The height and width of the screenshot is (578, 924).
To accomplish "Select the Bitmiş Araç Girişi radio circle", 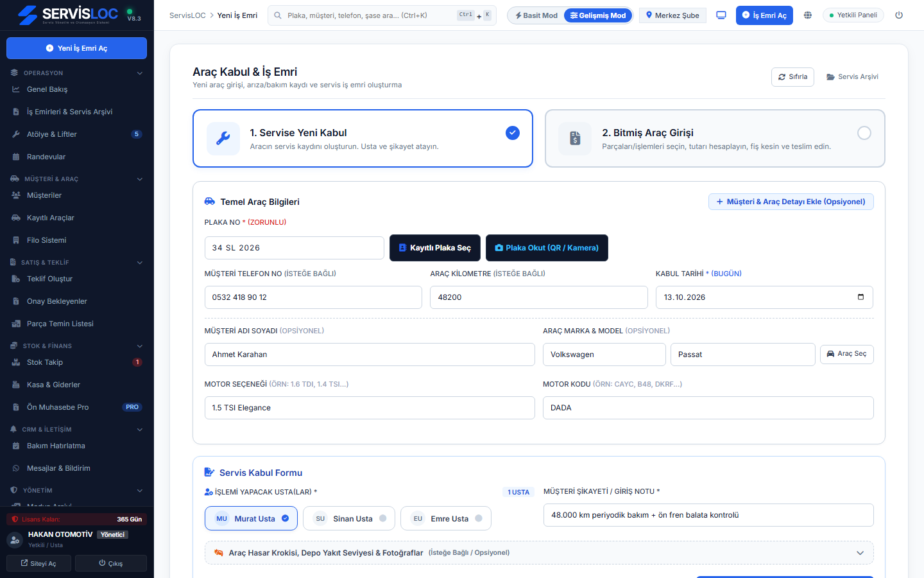I will pos(864,133).
